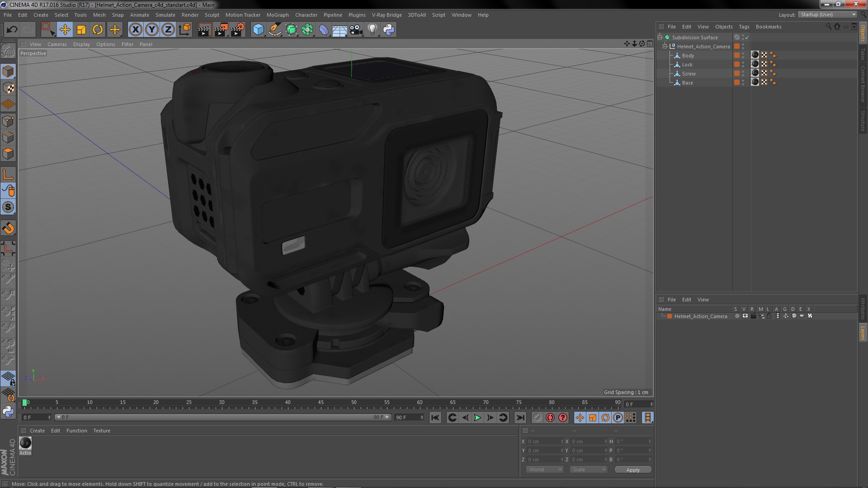This screenshot has width=868, height=488.
Task: Toggle Subdivision Surface green enable checkmark
Action: (x=747, y=38)
